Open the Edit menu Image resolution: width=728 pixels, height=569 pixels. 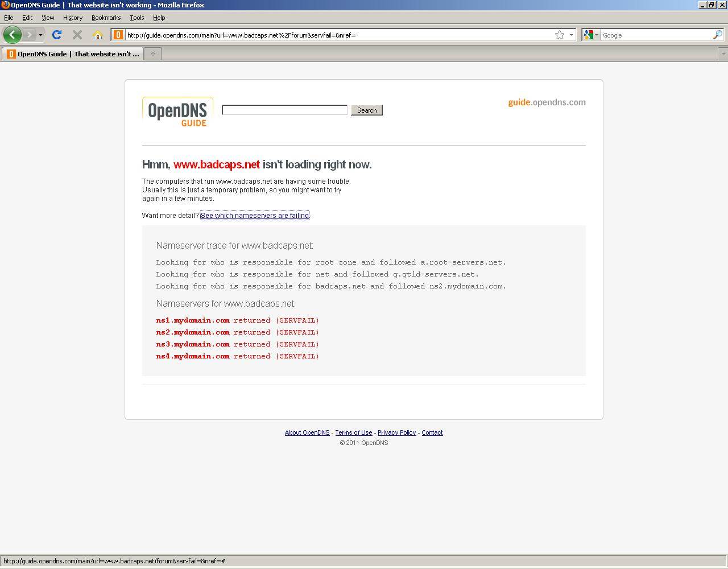[27, 18]
